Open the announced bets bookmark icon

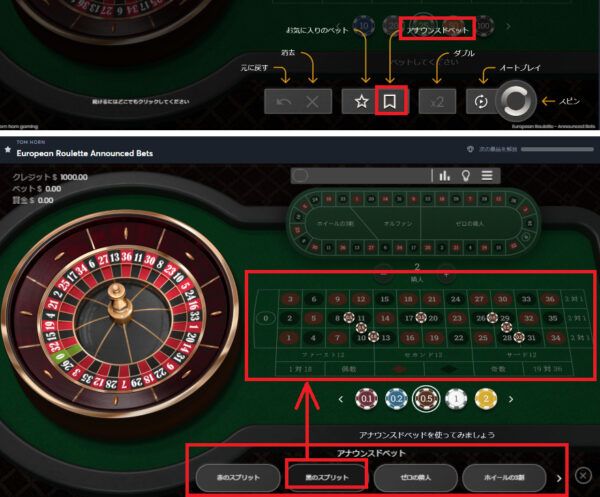pos(390,102)
